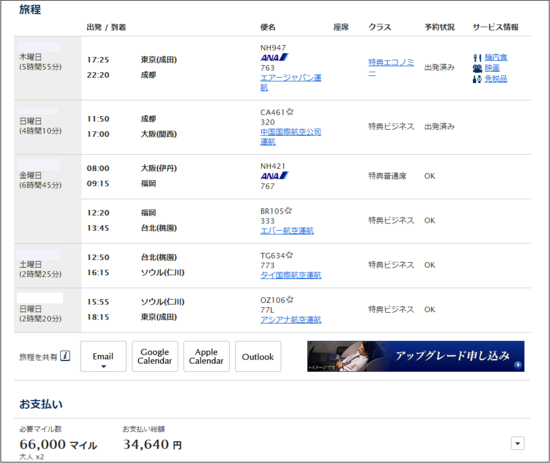Add itinerary to Outlook
This screenshot has width=550, height=463.
coord(258,356)
